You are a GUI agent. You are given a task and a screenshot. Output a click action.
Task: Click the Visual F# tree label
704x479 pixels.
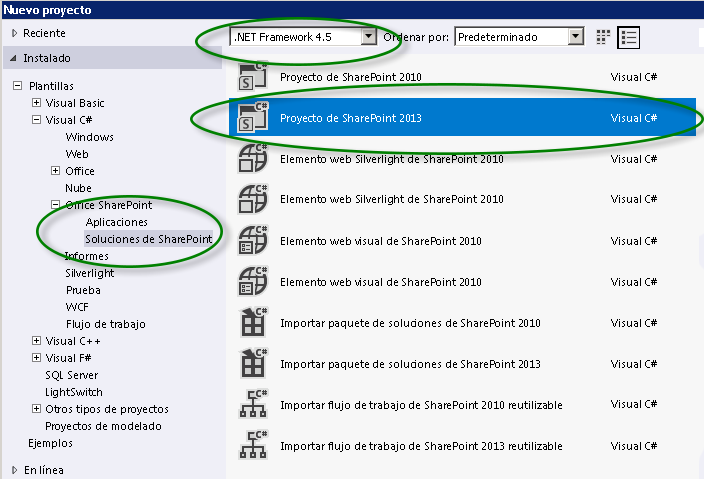click(x=68, y=358)
